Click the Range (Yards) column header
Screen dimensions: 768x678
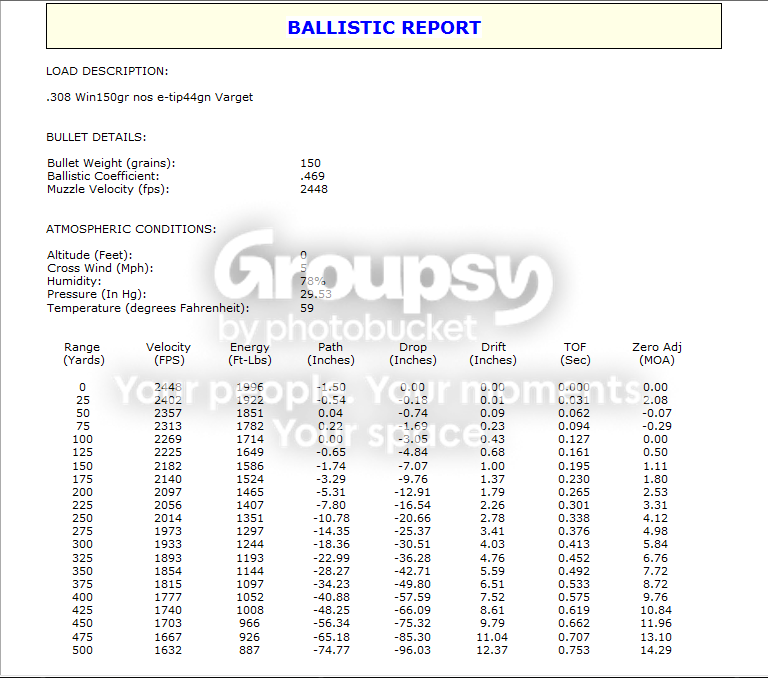pos(83,354)
